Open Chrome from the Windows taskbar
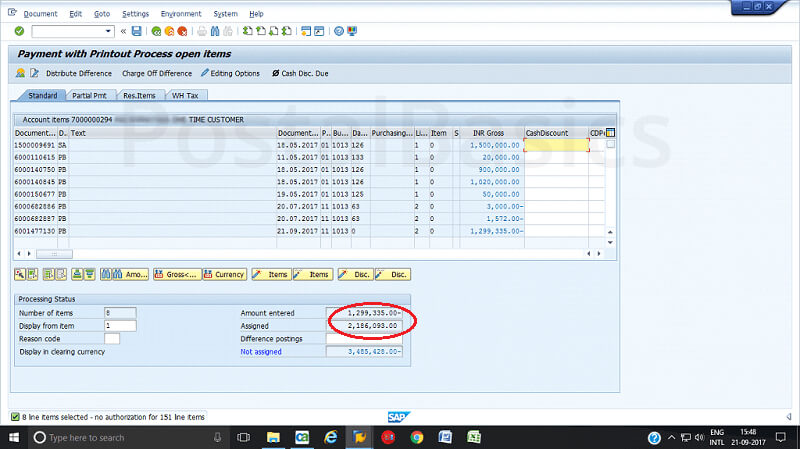This screenshot has height=449, width=800. pos(417,437)
